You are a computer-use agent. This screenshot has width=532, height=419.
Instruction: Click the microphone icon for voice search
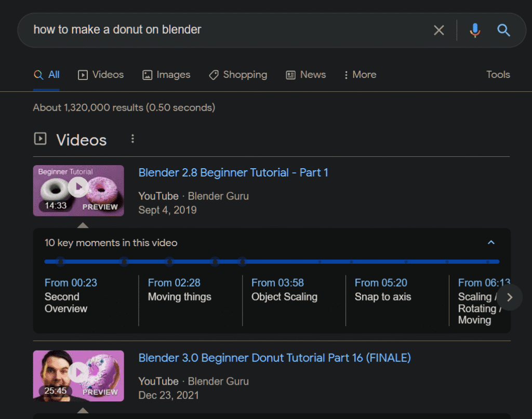click(x=474, y=30)
